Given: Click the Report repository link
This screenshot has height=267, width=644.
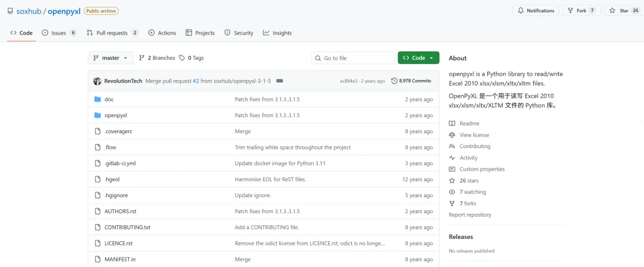Looking at the screenshot, I should (x=470, y=215).
